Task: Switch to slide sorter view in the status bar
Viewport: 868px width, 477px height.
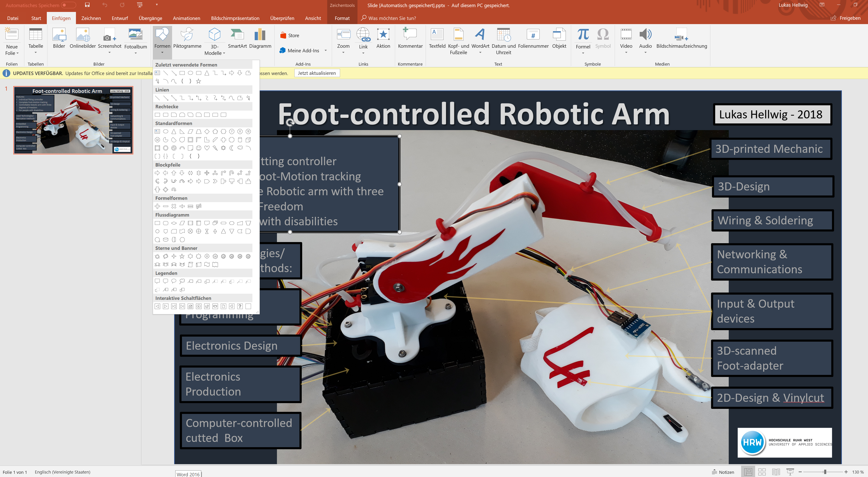Action: (762, 472)
